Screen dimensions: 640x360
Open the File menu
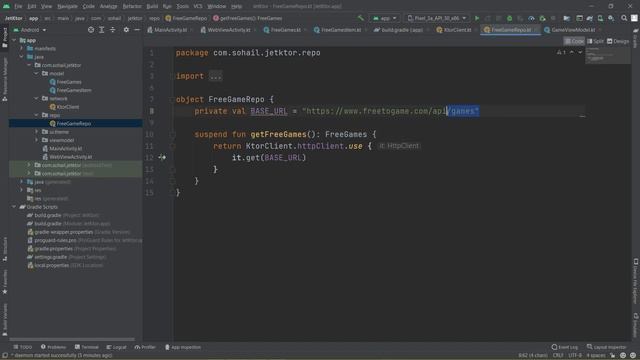point(18,6)
